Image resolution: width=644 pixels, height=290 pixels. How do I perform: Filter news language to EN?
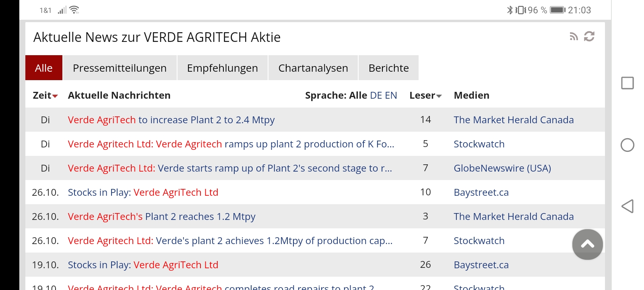(390, 95)
